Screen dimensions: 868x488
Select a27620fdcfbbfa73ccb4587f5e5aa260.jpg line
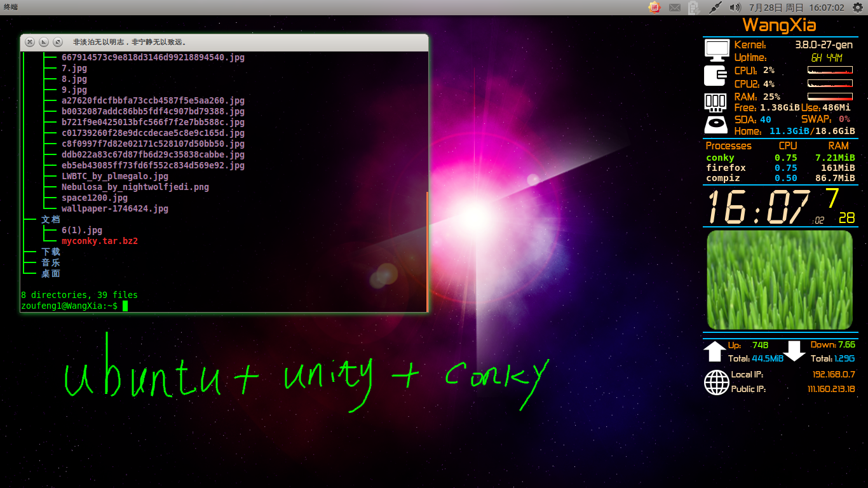coord(153,100)
